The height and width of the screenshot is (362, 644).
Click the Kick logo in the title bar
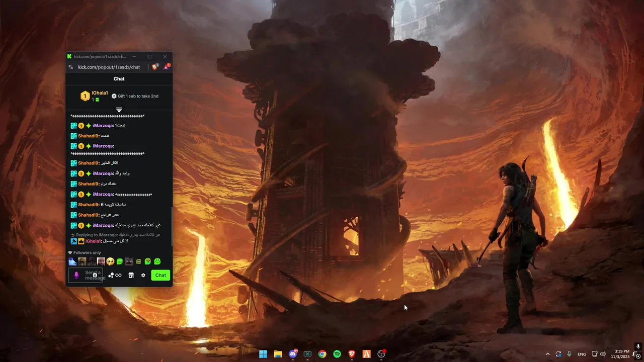(69, 57)
